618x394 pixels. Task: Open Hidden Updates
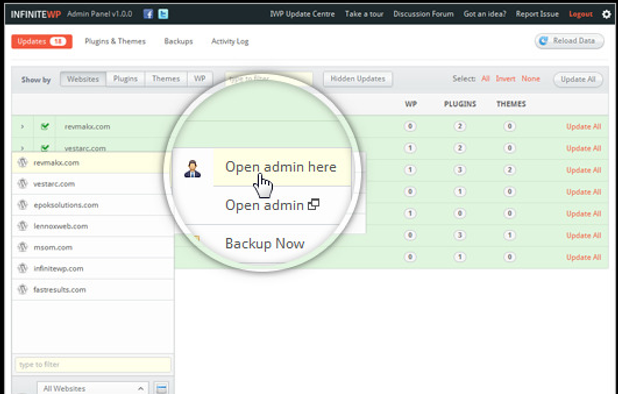click(x=357, y=79)
